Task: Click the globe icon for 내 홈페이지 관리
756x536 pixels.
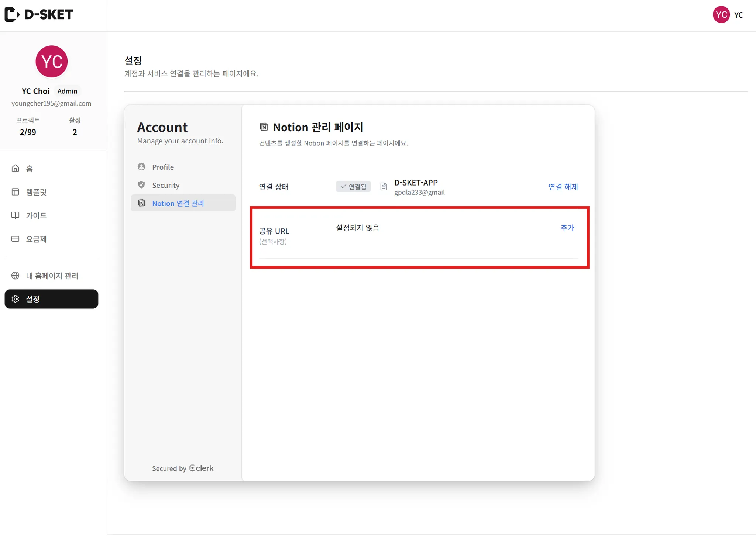Action: point(15,276)
